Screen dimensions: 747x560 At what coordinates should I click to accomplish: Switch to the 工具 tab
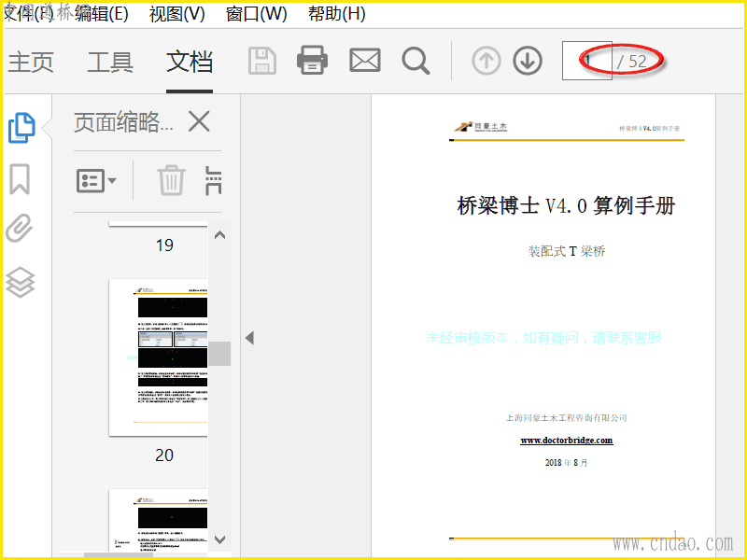(x=110, y=63)
